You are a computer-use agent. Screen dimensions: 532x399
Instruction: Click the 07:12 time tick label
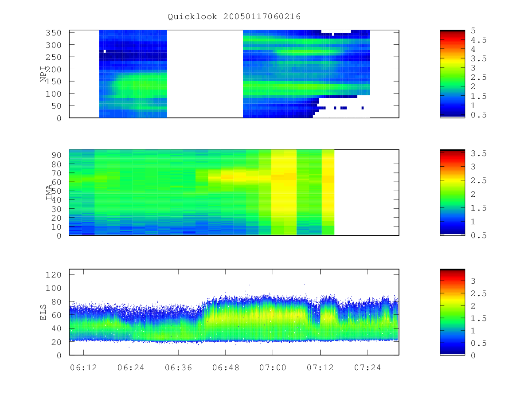tap(321, 368)
